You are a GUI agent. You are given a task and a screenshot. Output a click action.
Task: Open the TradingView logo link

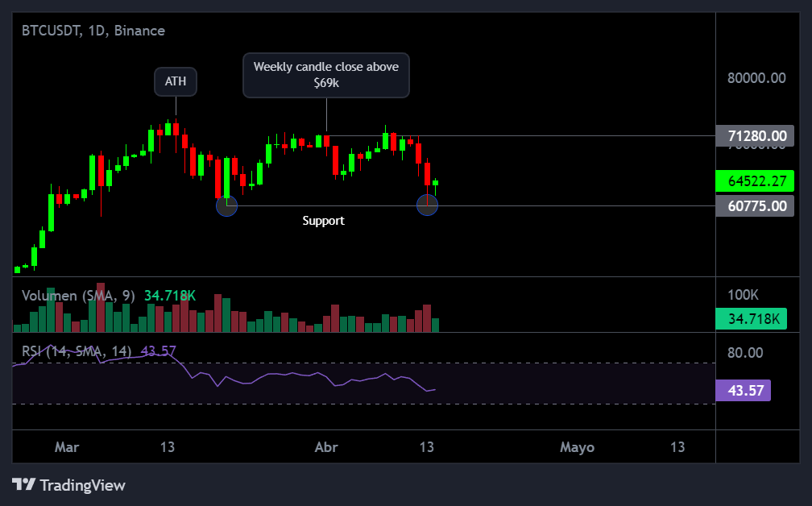click(69, 485)
